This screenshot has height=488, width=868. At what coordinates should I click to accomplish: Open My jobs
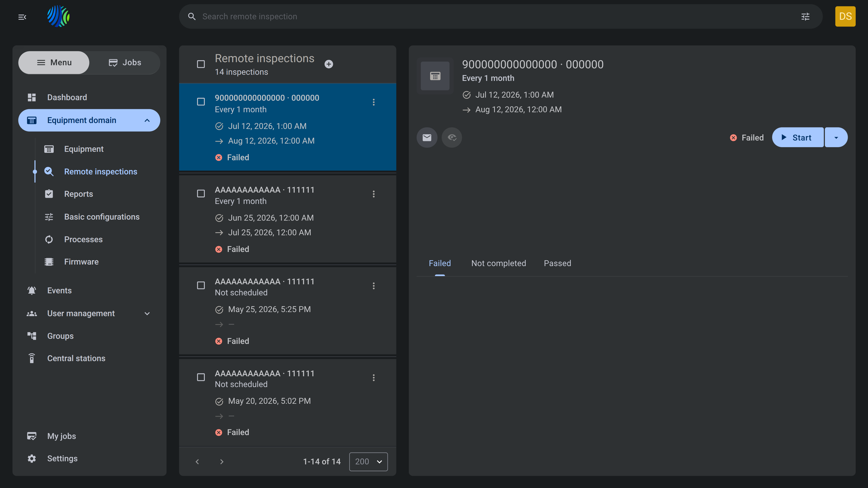pos(62,436)
